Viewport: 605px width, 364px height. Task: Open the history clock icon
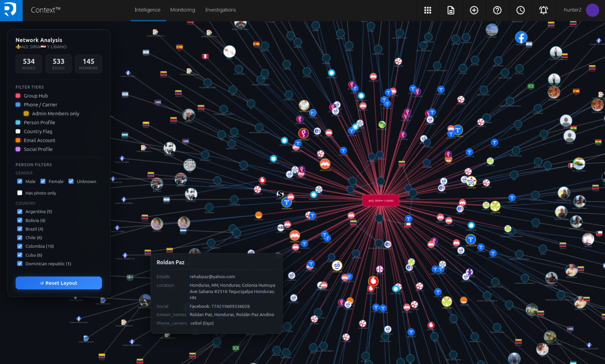521,10
